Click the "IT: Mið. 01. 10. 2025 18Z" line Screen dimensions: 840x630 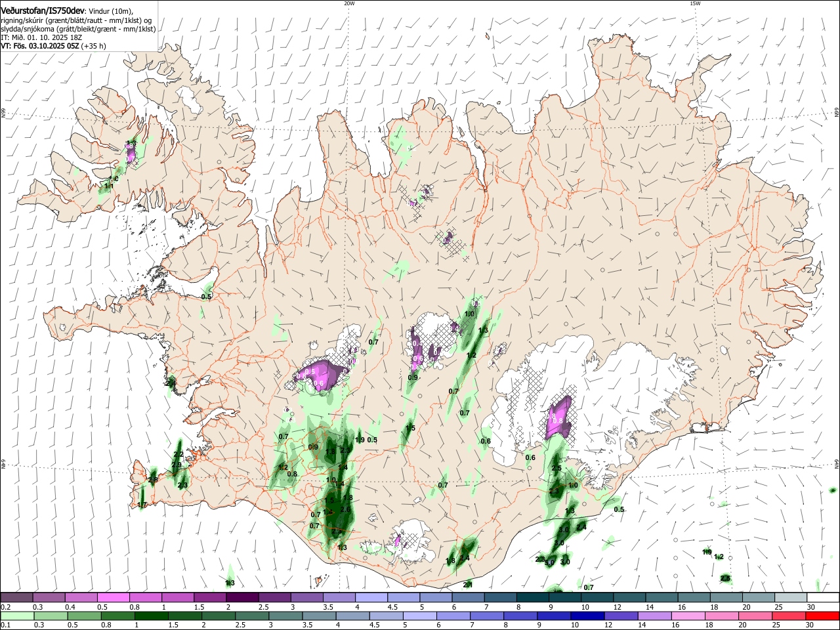click(41, 37)
